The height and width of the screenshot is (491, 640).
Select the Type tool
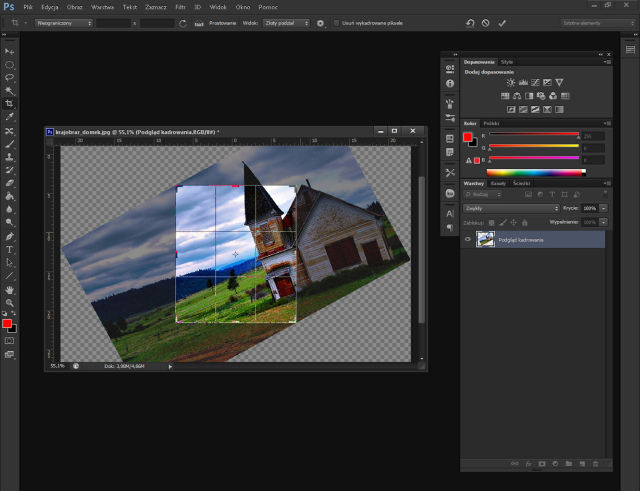click(x=9, y=249)
